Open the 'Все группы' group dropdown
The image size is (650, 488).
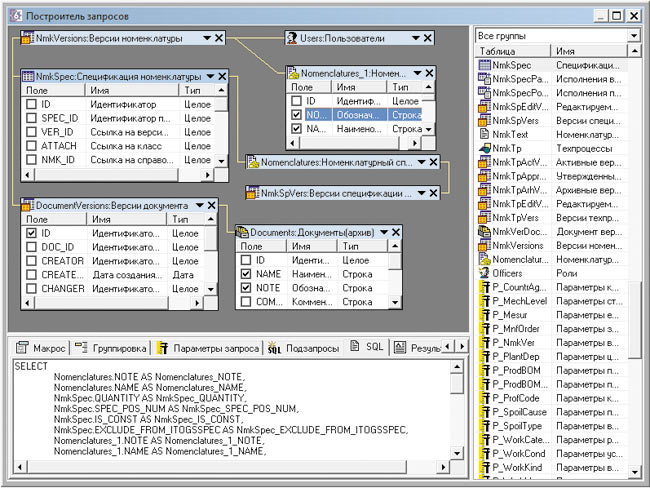pyautogui.click(x=634, y=36)
